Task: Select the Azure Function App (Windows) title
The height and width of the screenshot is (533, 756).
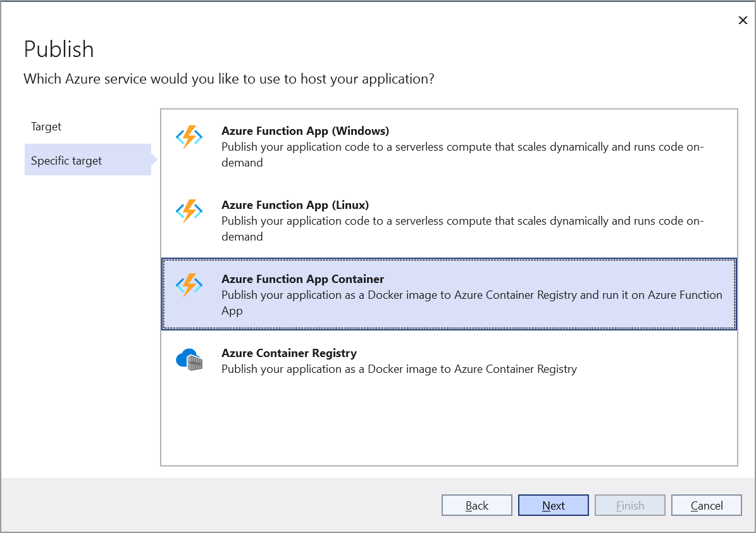Action: (305, 131)
